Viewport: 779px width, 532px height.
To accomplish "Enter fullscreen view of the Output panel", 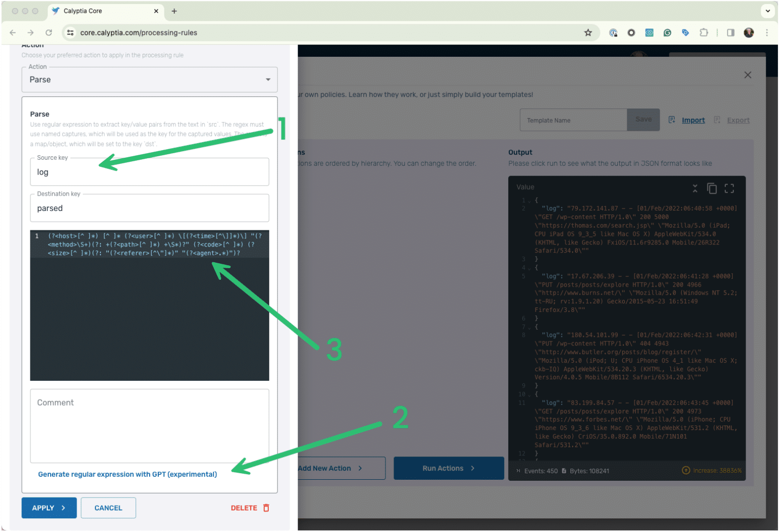I will tap(729, 188).
